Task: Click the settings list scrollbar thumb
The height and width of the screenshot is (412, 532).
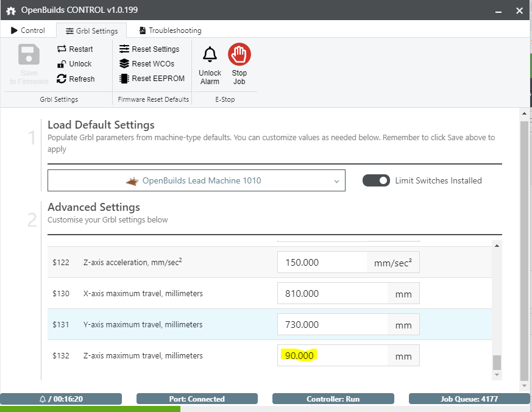Action: (x=497, y=363)
